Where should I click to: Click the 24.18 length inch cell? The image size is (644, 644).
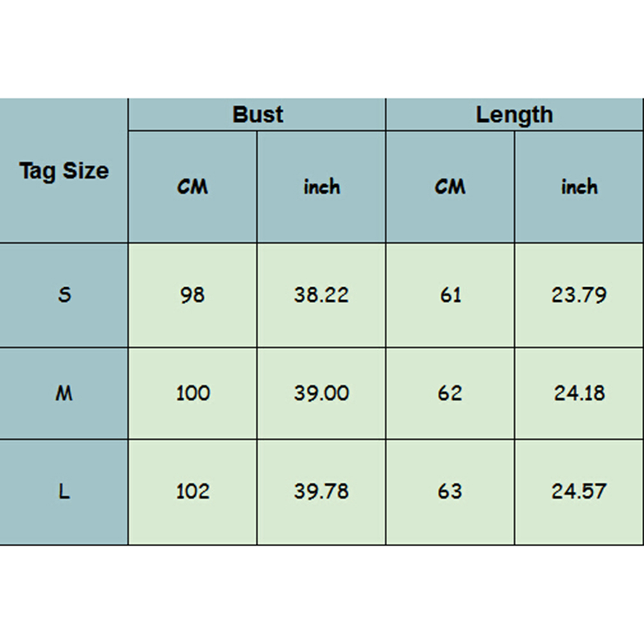(x=579, y=393)
